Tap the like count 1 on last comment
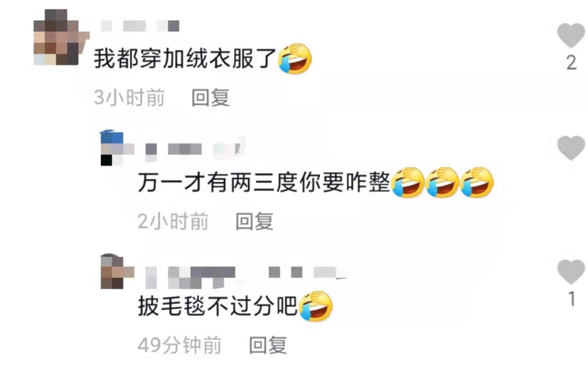This screenshot has width=588, height=371. (x=571, y=299)
